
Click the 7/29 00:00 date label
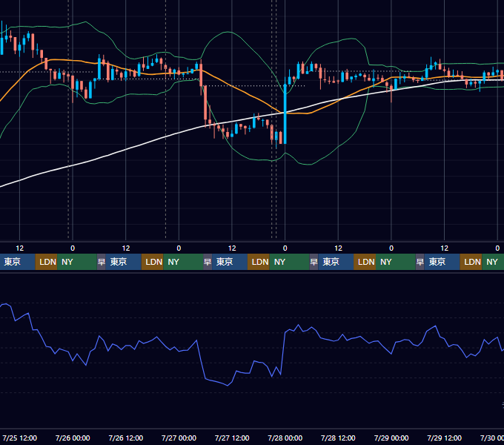[391, 438]
